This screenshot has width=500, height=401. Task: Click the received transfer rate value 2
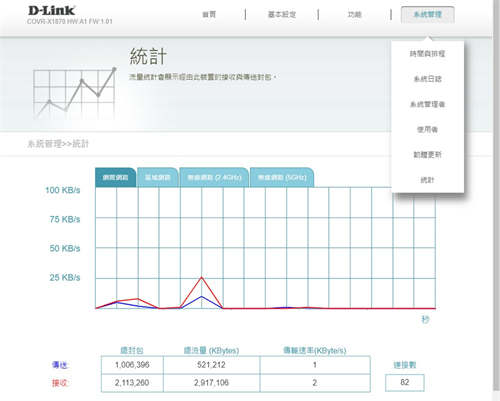tap(315, 383)
